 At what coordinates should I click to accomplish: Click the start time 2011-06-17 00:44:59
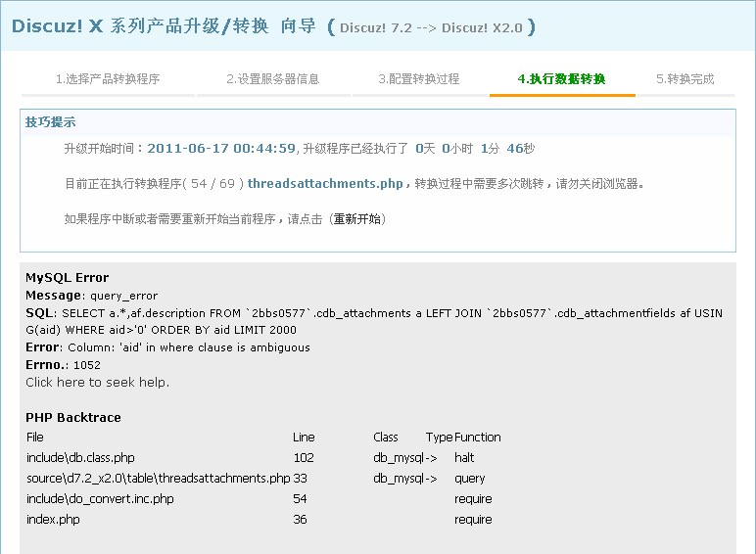pyautogui.click(x=221, y=149)
